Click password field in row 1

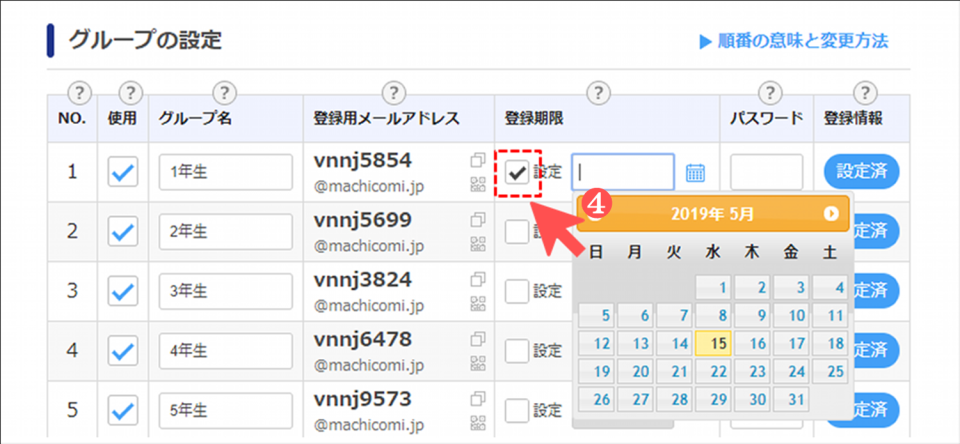click(765, 172)
